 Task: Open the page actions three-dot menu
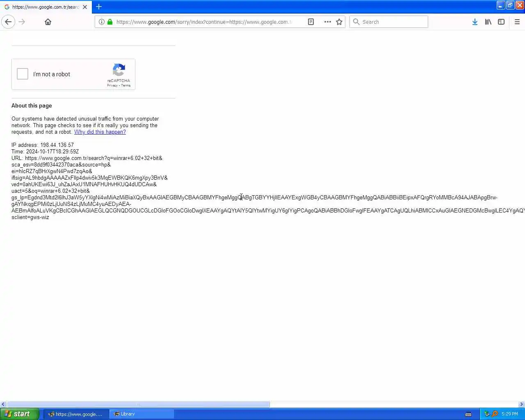[x=327, y=22]
